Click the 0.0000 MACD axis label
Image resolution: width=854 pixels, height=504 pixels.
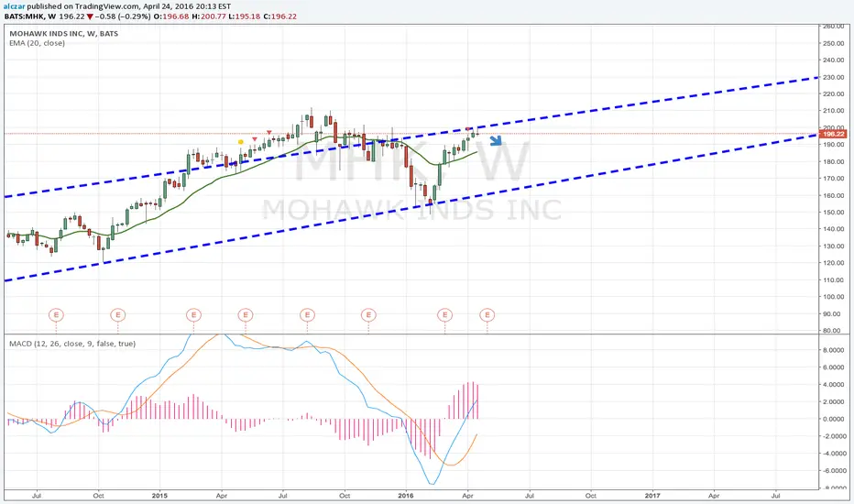coord(833,419)
